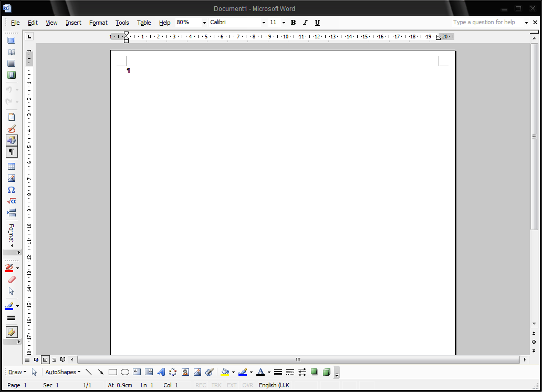Choose the Oval drawing tool
Screen dimensions: 542x392
125,372
